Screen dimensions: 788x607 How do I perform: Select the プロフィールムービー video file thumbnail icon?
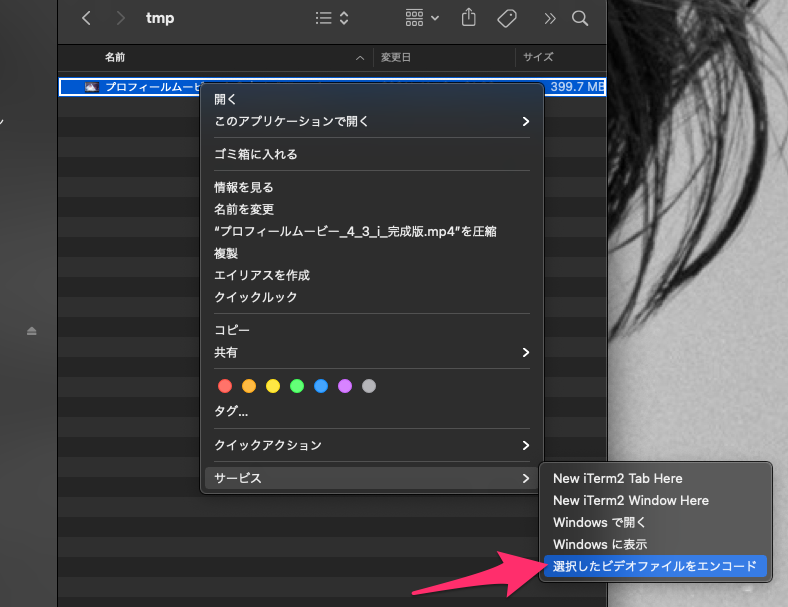coord(91,87)
